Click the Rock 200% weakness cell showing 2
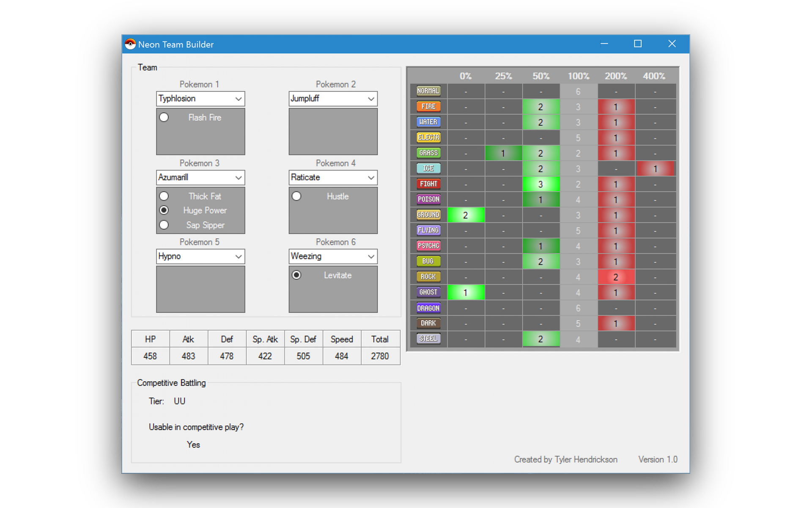 click(x=616, y=277)
